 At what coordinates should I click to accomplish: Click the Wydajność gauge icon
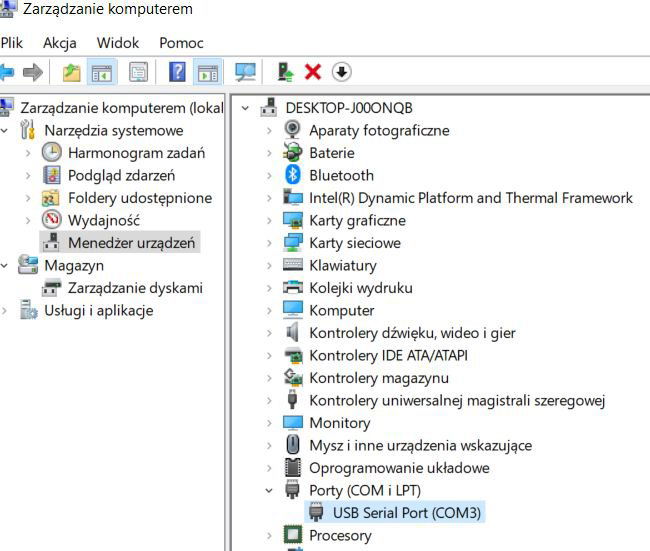point(52,220)
